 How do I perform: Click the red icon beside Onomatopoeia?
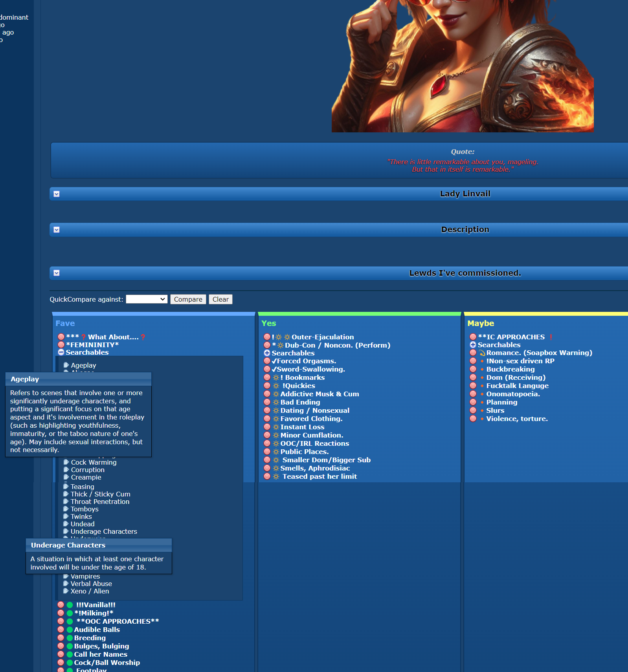point(473,394)
